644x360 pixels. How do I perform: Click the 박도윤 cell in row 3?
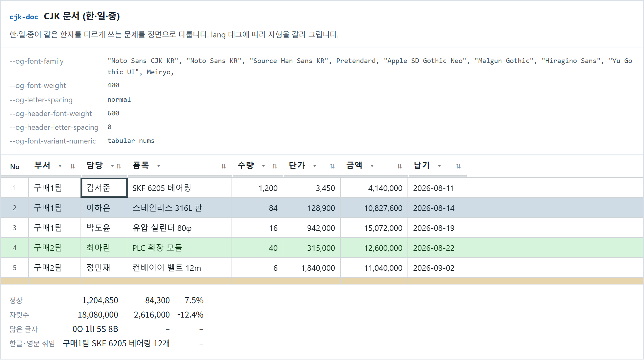point(104,228)
